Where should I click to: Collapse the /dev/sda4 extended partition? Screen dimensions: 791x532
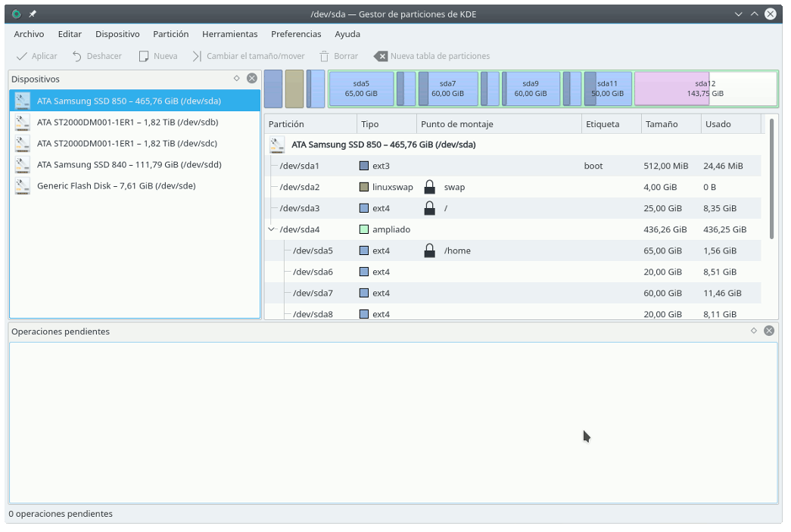[271, 229]
